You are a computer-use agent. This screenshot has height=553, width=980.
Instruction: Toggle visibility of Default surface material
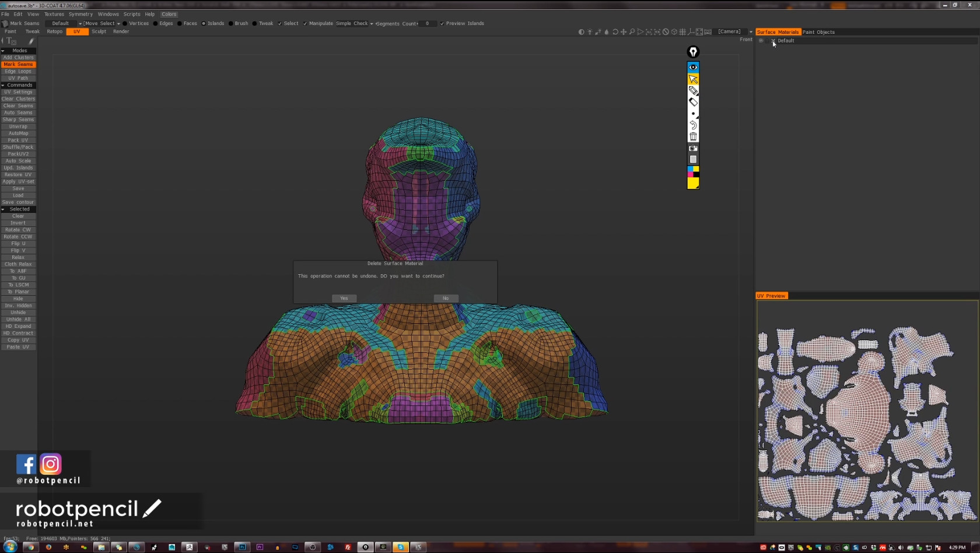pos(761,41)
